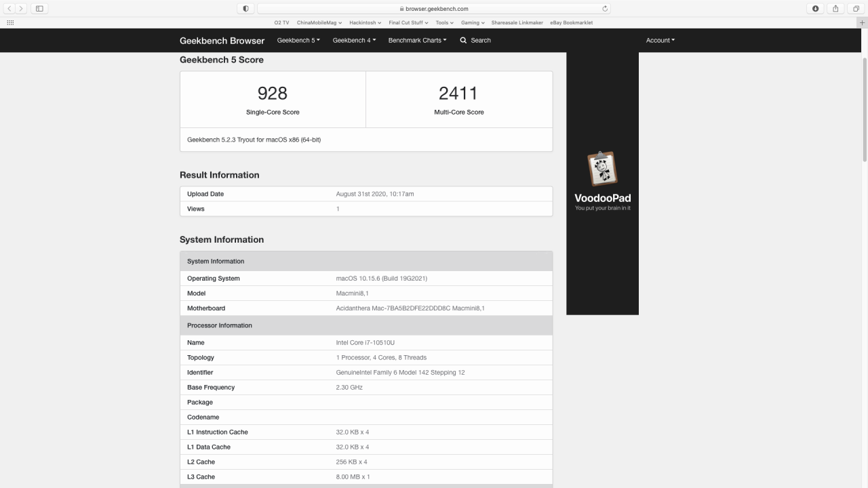Viewport: 868px width, 488px height.
Task: Click the upload date August 31st 2020
Action: (375, 194)
